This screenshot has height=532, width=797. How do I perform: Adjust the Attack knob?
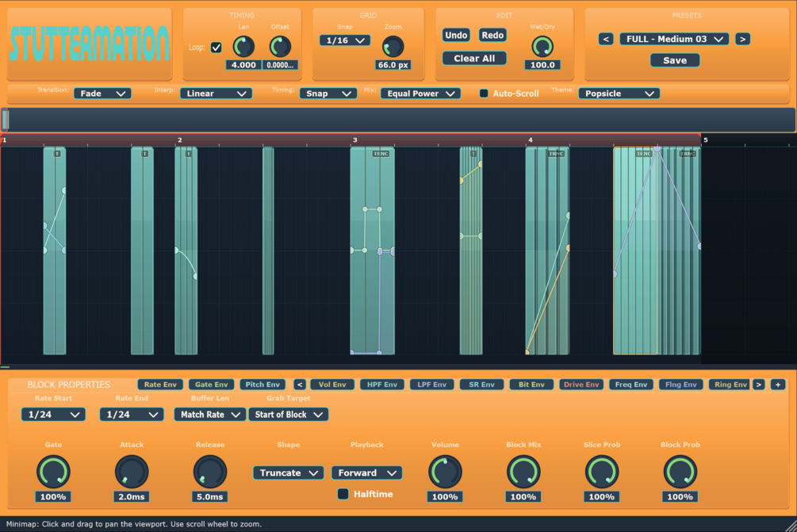[x=132, y=472]
